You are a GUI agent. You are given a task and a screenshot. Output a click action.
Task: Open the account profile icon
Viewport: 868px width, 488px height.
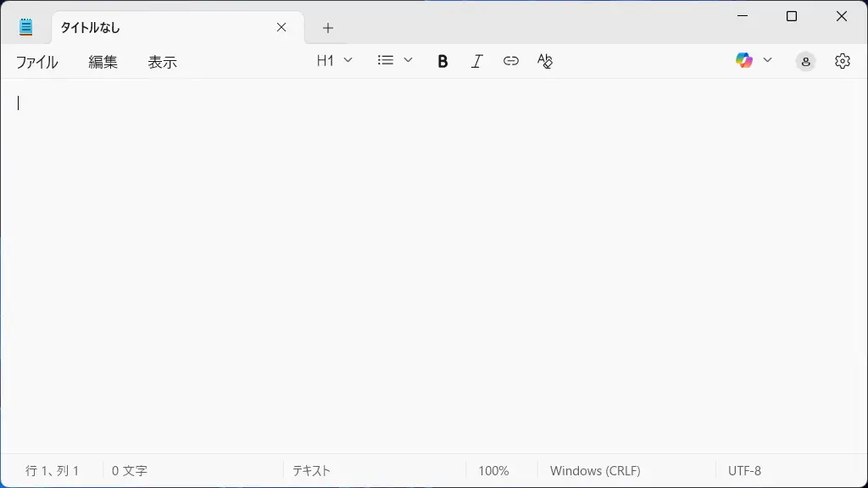[805, 61]
